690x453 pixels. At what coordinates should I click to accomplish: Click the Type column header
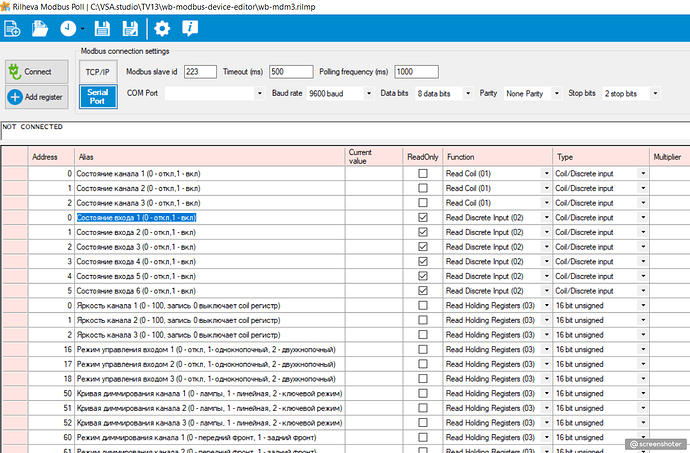601,157
